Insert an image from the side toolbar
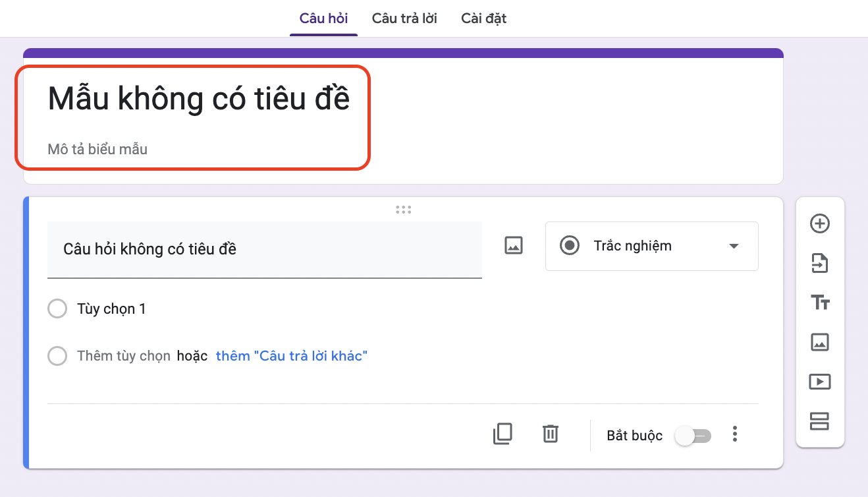This screenshot has height=497, width=868. [819, 342]
